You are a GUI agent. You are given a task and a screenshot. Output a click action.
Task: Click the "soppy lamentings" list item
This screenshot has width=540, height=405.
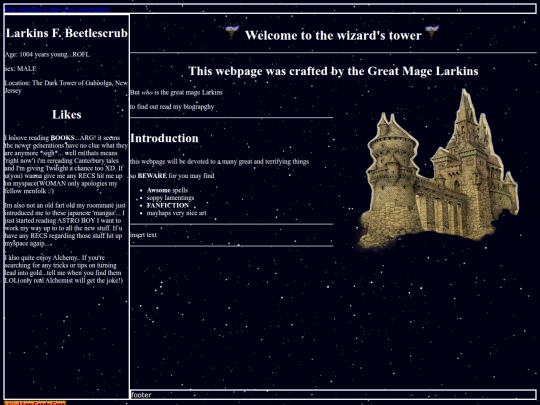[x=170, y=198]
